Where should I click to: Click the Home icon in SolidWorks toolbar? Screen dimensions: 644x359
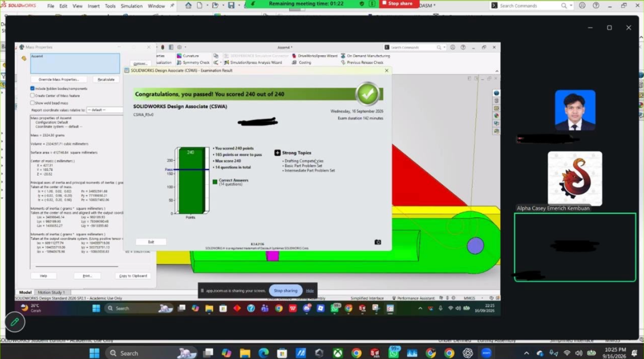click(x=188, y=5)
